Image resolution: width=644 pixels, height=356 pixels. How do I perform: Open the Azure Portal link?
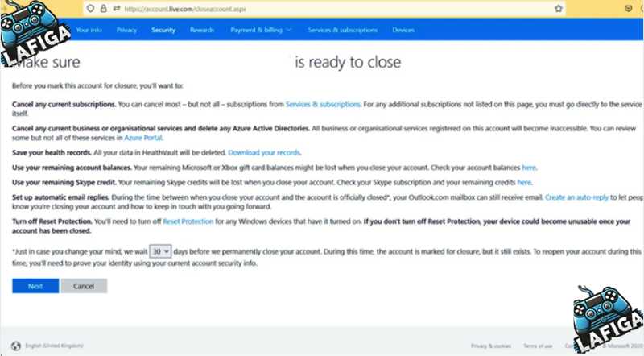tap(143, 138)
